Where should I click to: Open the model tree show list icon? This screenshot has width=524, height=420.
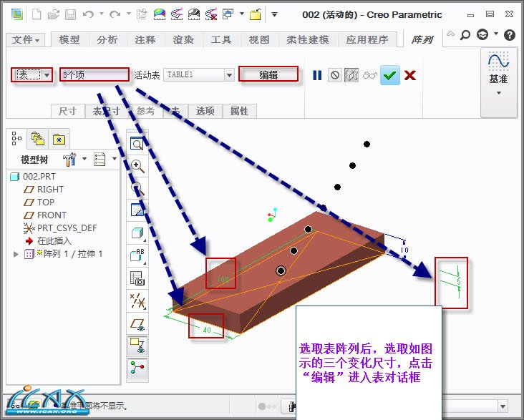point(100,160)
